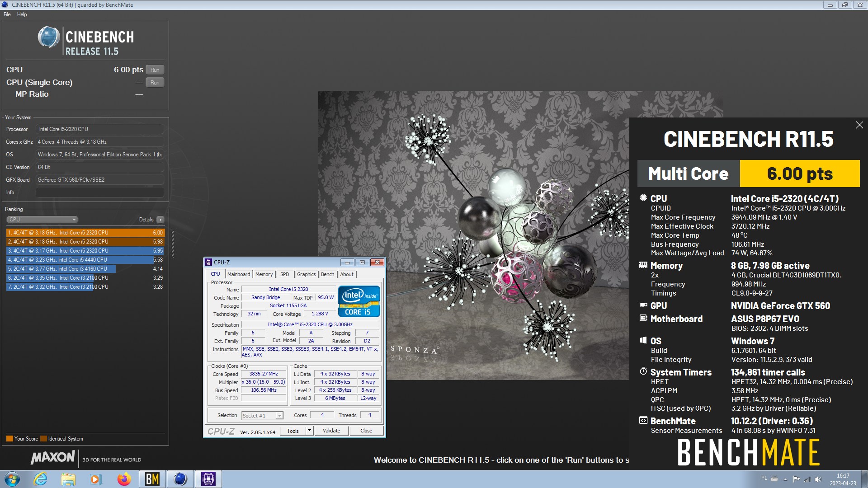Select the CPU tab in CPU-Z
This screenshot has height=488, width=868.
coord(215,274)
